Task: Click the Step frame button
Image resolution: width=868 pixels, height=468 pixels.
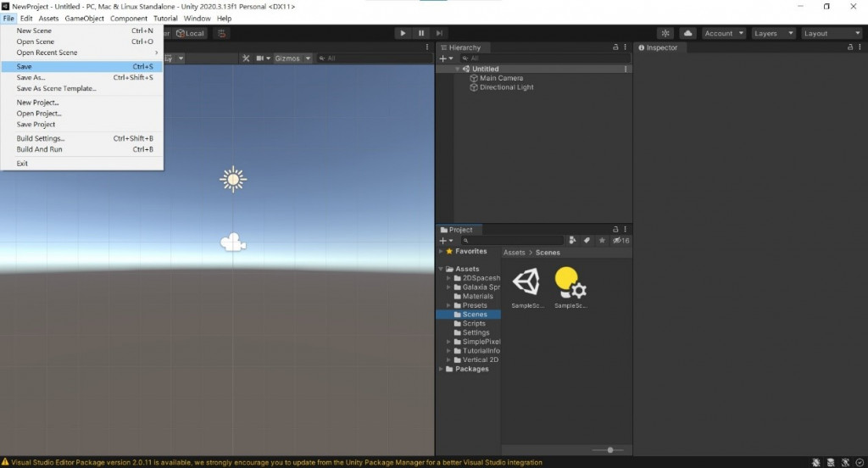Action: pyautogui.click(x=439, y=33)
